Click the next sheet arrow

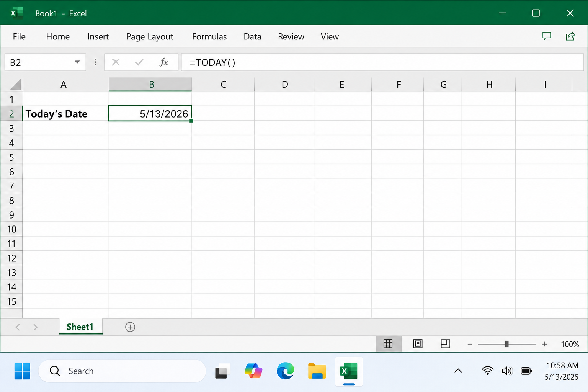[35, 327]
